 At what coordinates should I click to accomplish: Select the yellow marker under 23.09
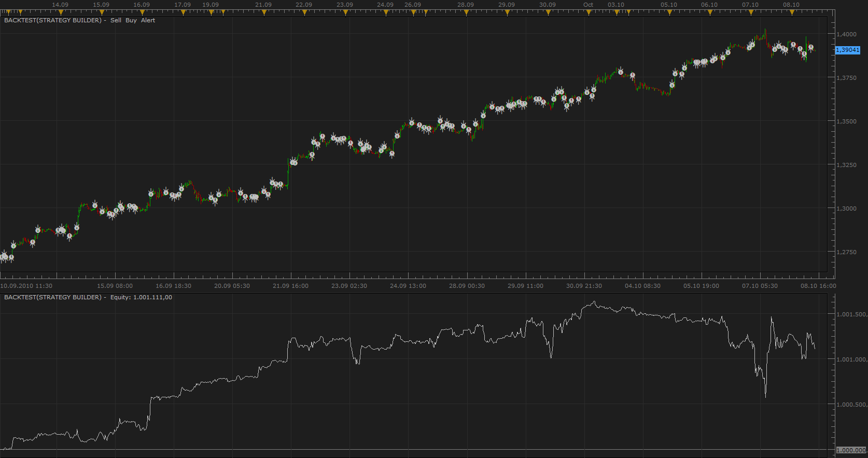345,12
